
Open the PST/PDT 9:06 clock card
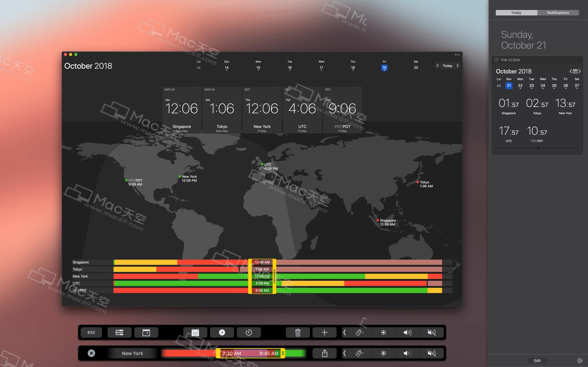[342, 110]
